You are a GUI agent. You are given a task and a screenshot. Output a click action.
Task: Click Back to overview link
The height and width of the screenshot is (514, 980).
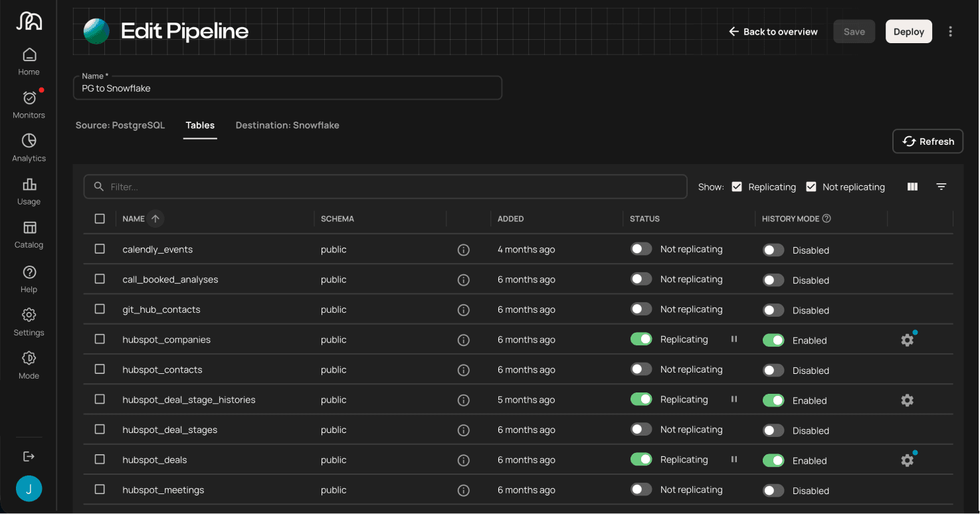pyautogui.click(x=773, y=31)
